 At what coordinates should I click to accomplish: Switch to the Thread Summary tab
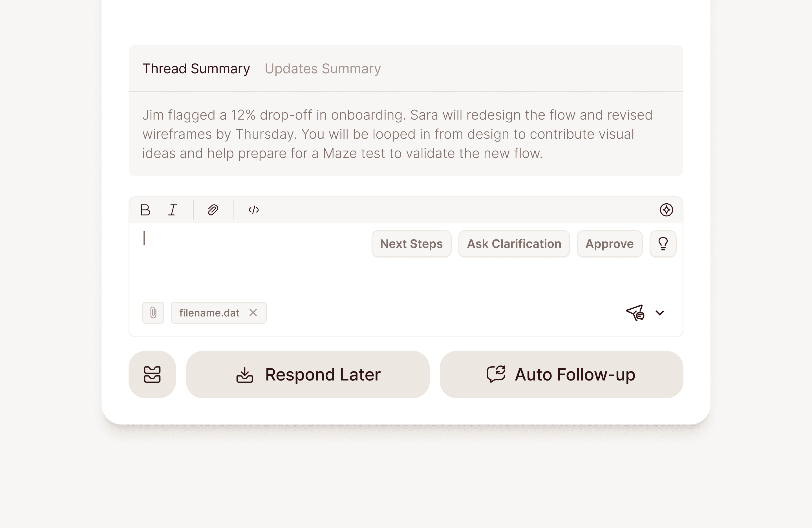(196, 69)
